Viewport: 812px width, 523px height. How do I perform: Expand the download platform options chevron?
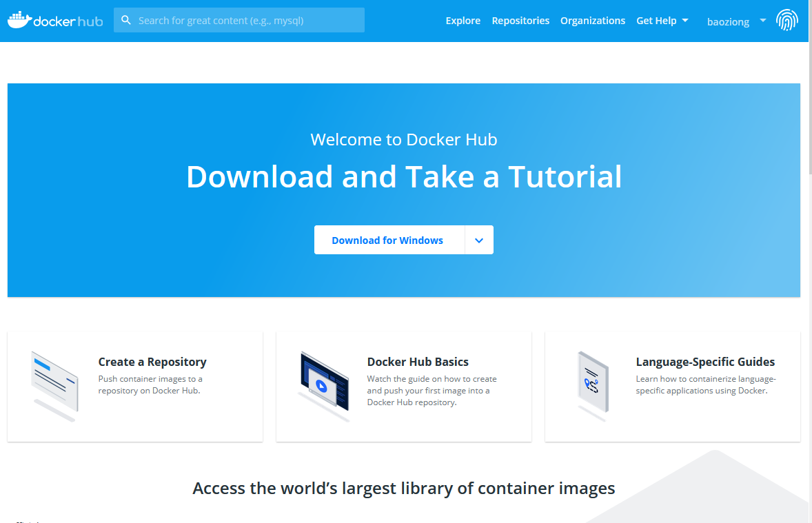point(479,240)
